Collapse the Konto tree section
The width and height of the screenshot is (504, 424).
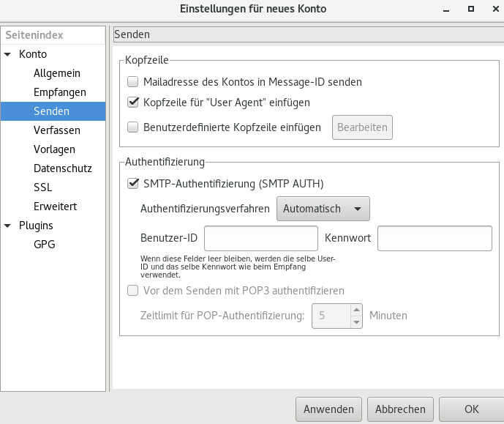click(8, 54)
